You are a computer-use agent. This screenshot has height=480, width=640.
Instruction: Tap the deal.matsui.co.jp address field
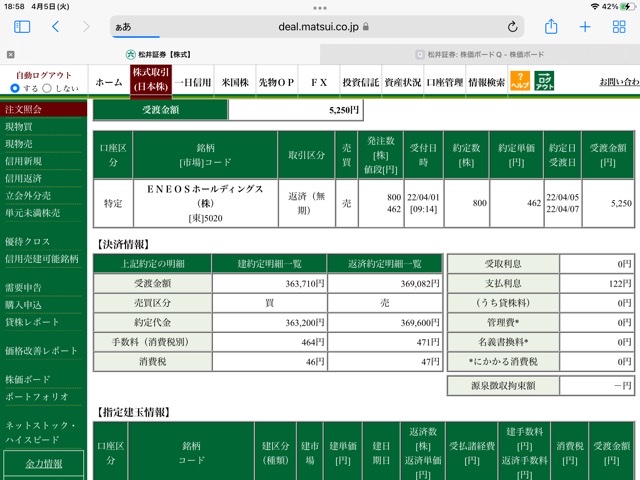coord(318,27)
